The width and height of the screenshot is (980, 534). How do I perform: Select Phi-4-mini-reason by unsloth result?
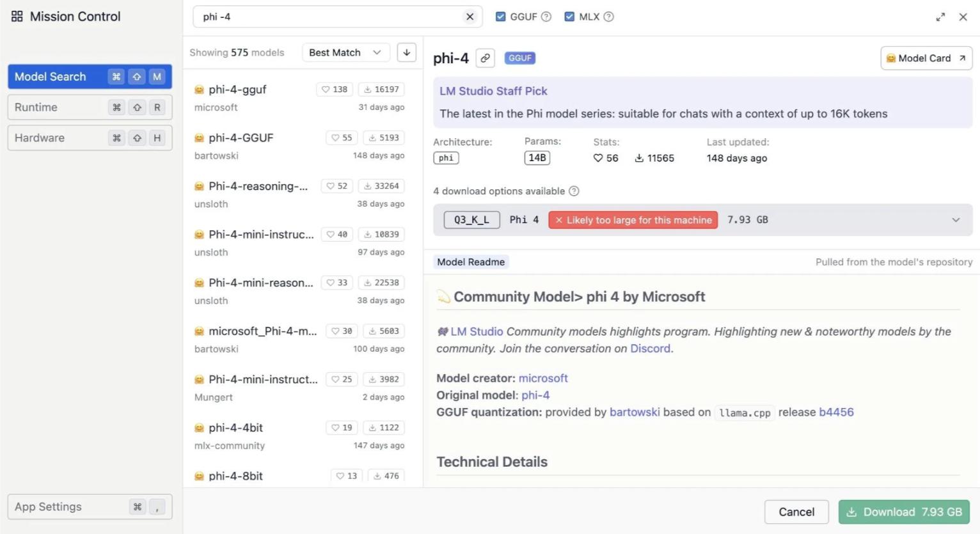coord(299,292)
